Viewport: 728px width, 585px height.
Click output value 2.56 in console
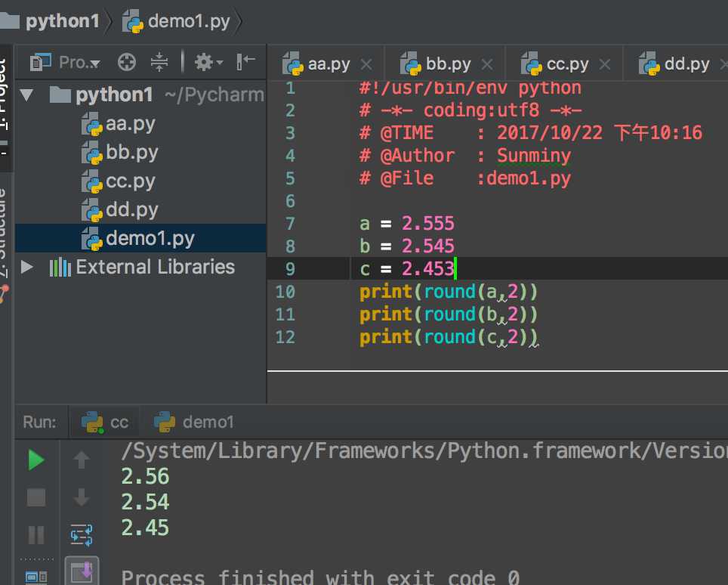pos(145,477)
